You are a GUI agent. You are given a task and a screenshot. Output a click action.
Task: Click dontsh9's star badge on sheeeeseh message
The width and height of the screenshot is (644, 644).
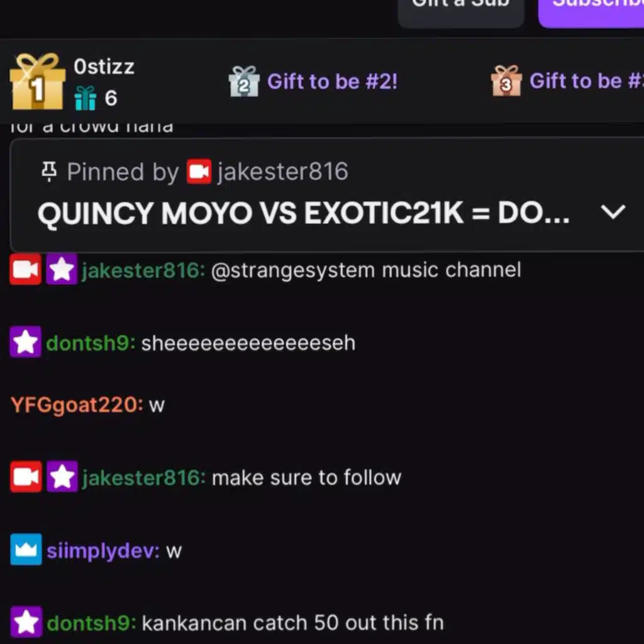[x=25, y=341]
